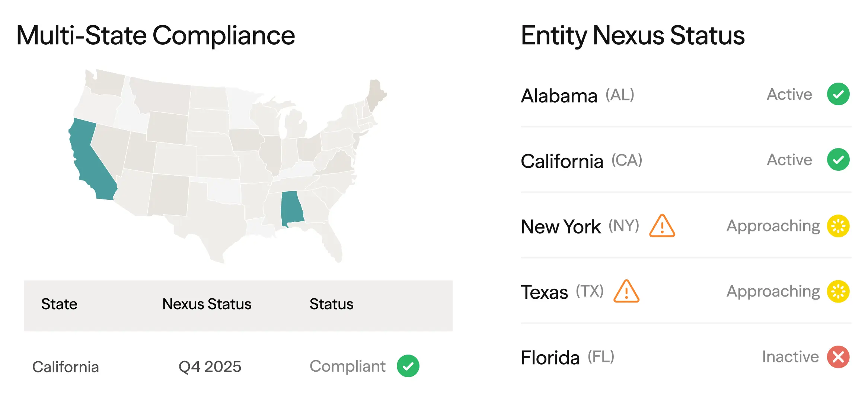Click the Q4 2025 table cell
The height and width of the screenshot is (397, 868).
[210, 367]
